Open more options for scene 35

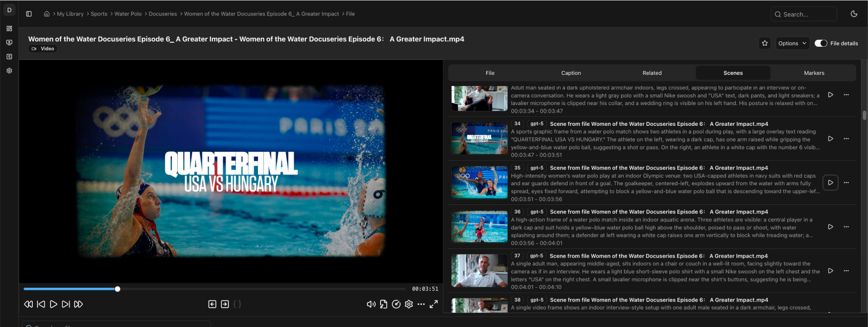[846, 183]
